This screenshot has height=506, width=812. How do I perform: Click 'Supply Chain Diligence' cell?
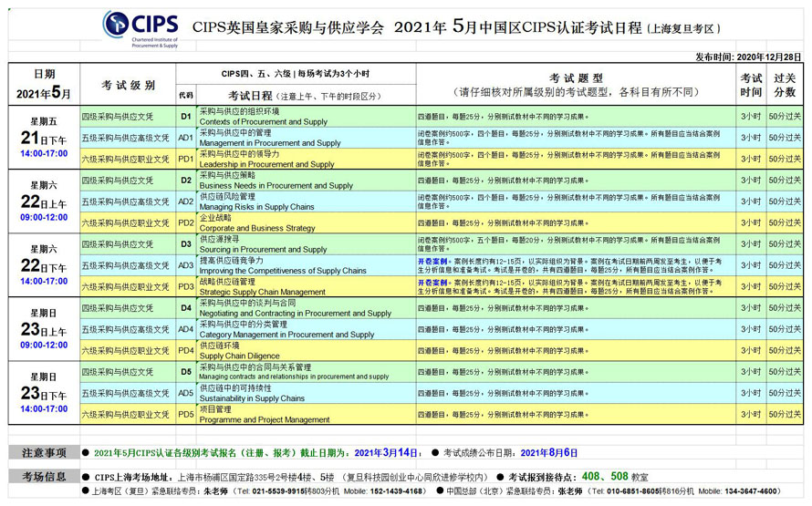(x=307, y=350)
